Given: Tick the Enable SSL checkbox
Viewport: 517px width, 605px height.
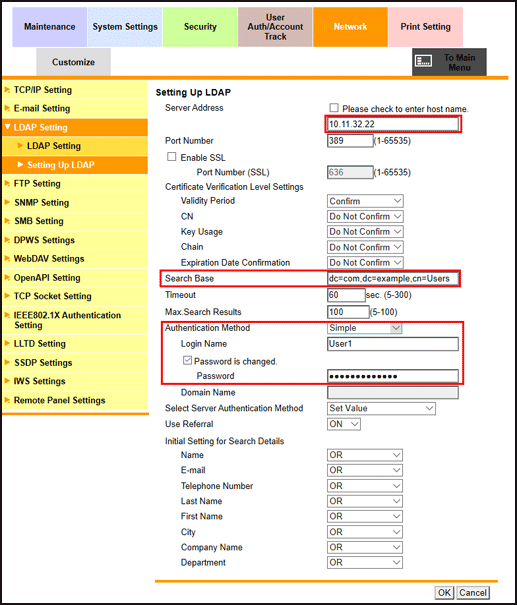Looking at the screenshot, I should coord(171,156).
